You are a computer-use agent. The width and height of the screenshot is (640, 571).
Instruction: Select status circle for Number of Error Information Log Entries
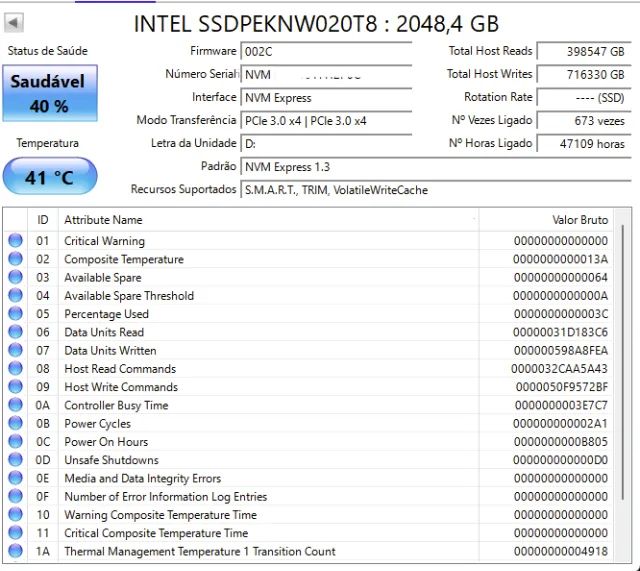[x=16, y=496]
